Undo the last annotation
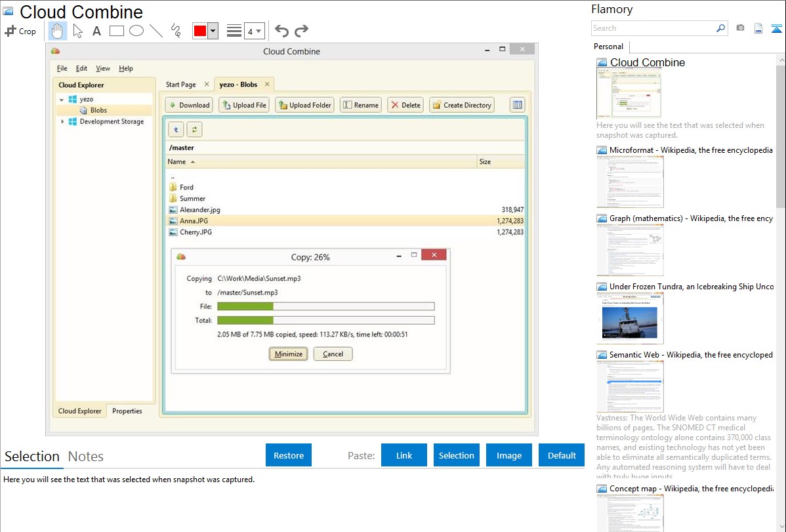This screenshot has height=532, width=786. point(281,31)
